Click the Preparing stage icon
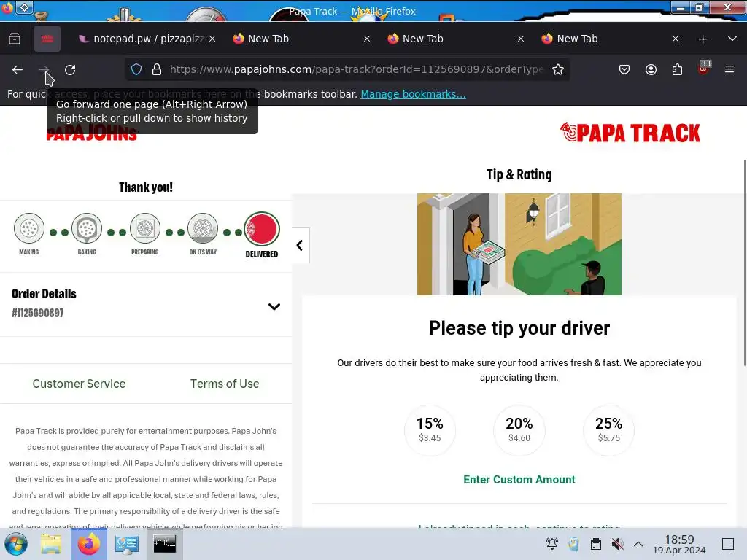747x560 pixels. tap(145, 228)
